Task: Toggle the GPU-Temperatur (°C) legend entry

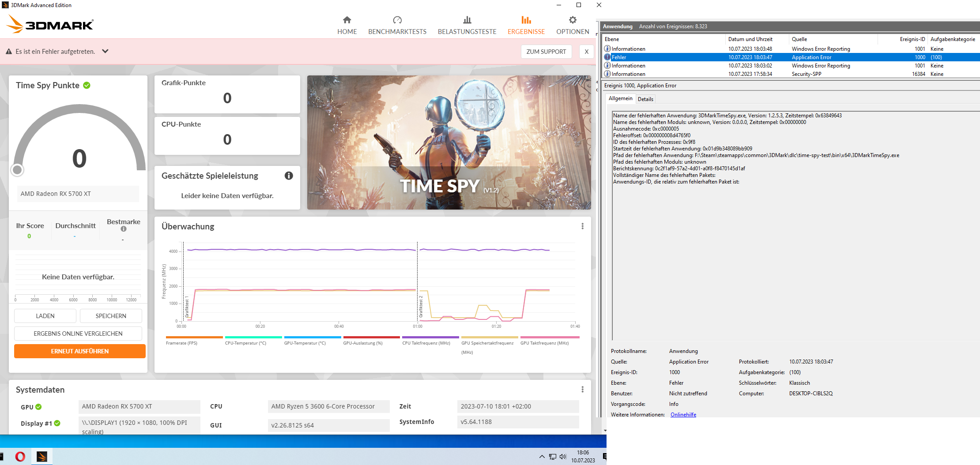Action: [x=313, y=341]
